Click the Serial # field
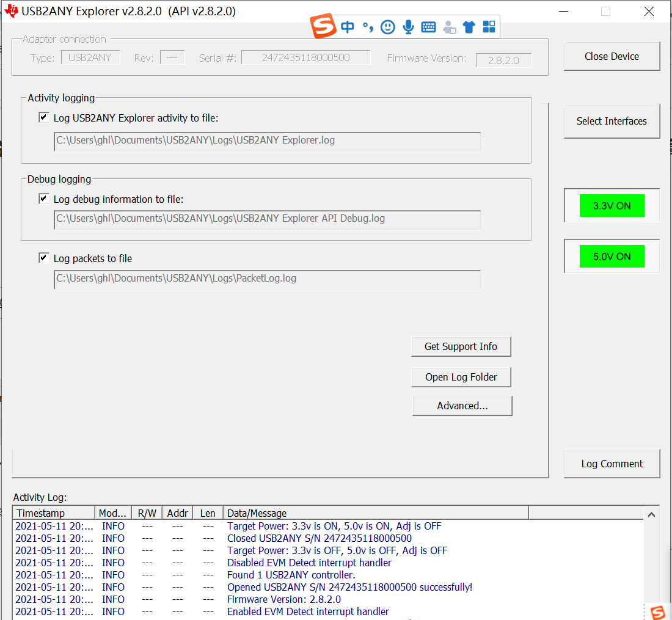The image size is (672, 620). [x=305, y=57]
